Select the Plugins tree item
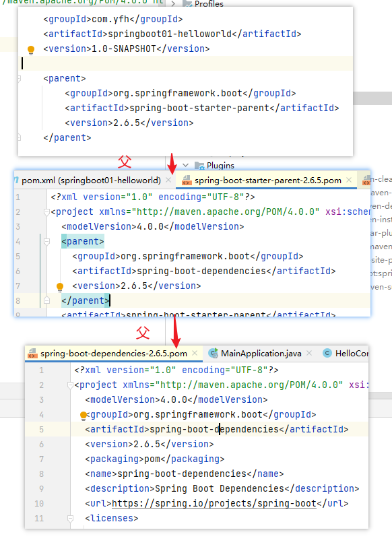Screen dimensions: 392x553 pos(220,165)
